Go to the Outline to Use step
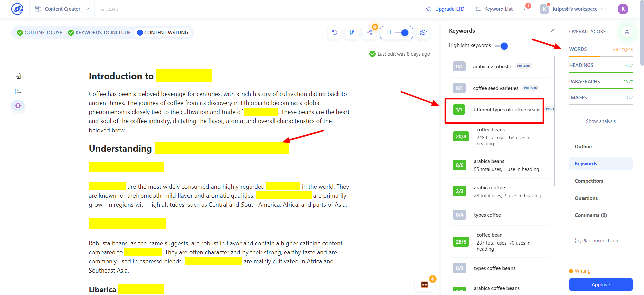This screenshot has height=295, width=644. pos(40,33)
